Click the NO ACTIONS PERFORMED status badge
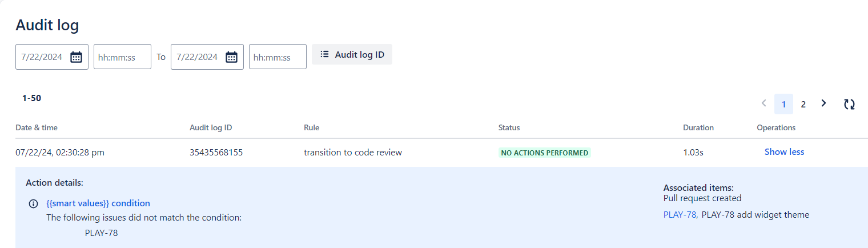The image size is (868, 248). (x=545, y=153)
